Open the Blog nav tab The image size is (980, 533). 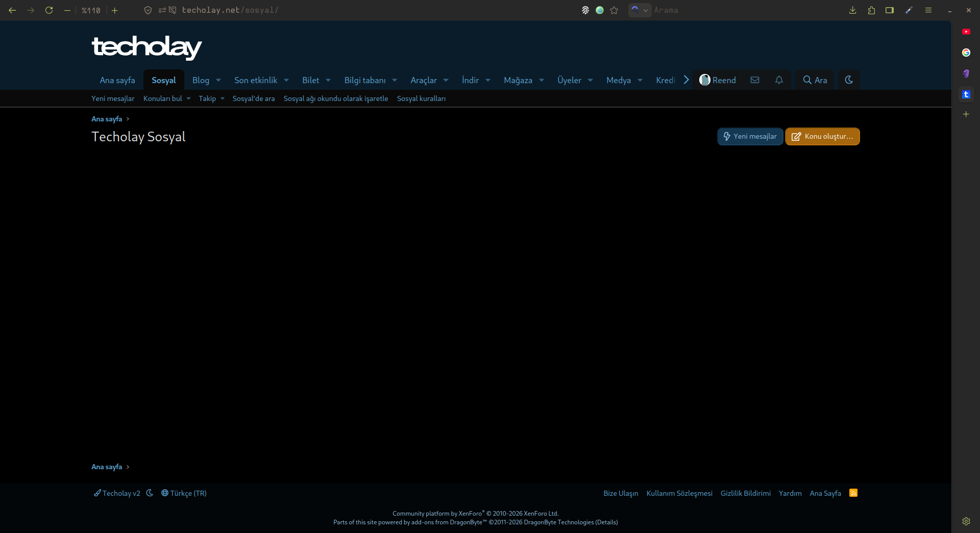201,80
